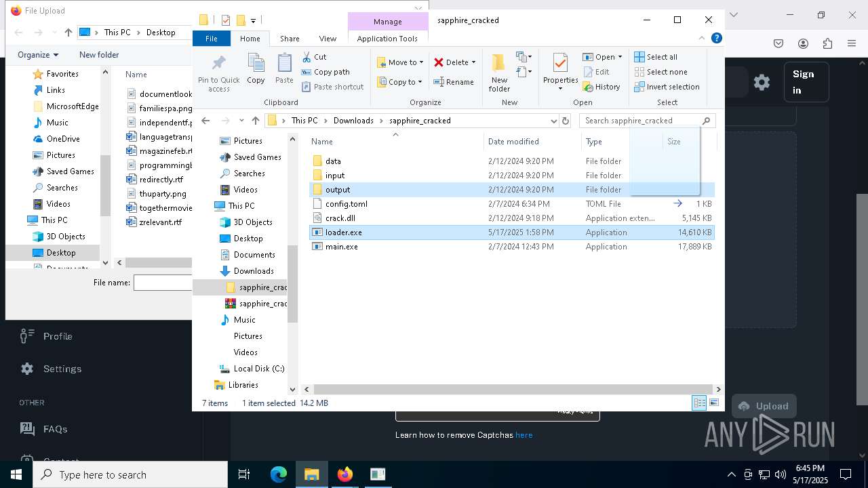Open Task View on taskbar
Image resolution: width=868 pixels, height=488 pixels.
point(244,474)
